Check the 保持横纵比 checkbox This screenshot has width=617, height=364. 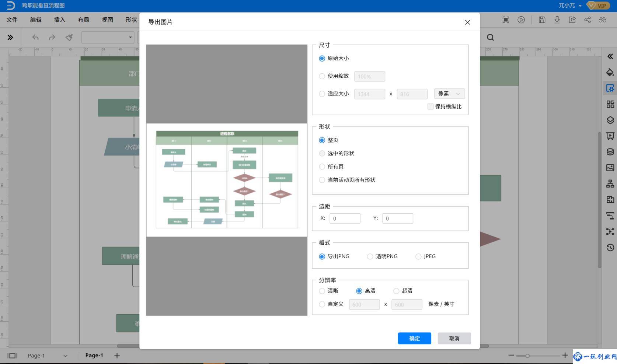tap(430, 106)
